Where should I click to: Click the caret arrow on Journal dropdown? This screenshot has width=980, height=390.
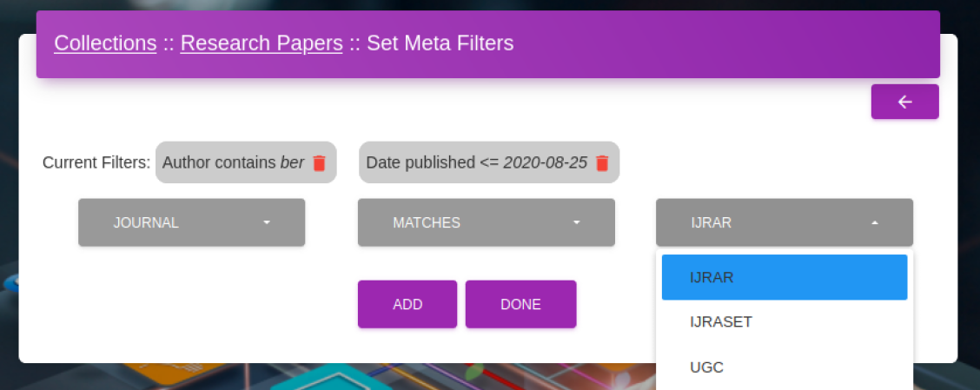click(267, 222)
